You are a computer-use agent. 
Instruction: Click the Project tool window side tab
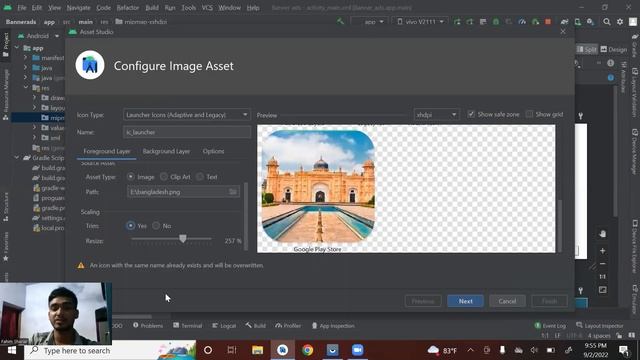tap(6, 45)
